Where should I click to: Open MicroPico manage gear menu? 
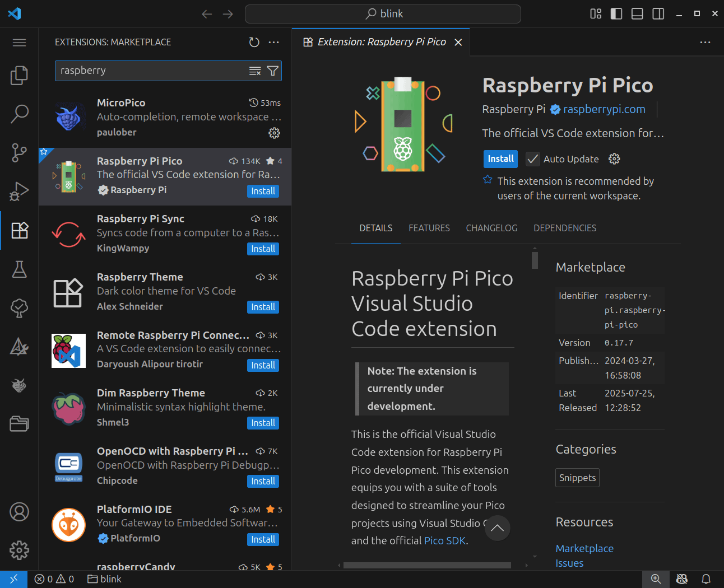(x=274, y=133)
